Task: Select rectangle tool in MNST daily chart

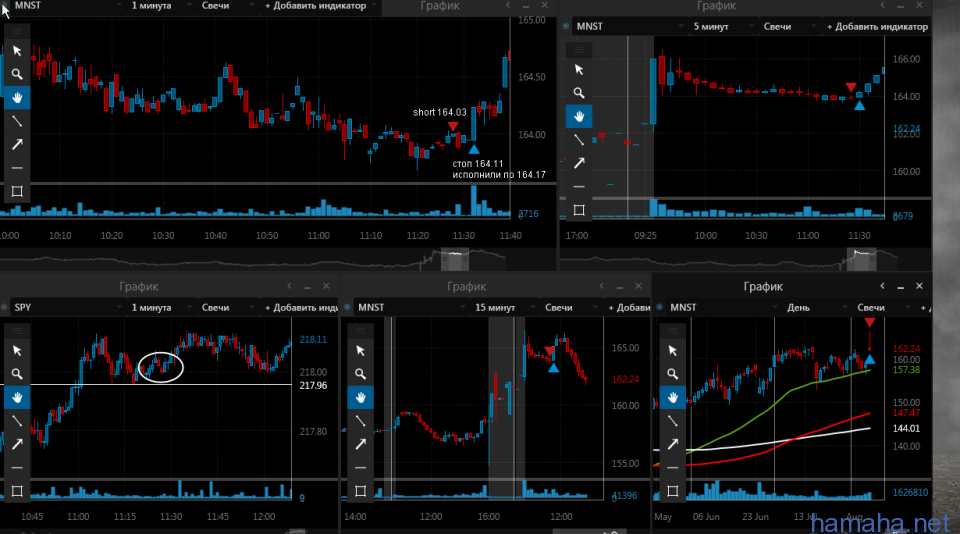Action: pos(672,491)
